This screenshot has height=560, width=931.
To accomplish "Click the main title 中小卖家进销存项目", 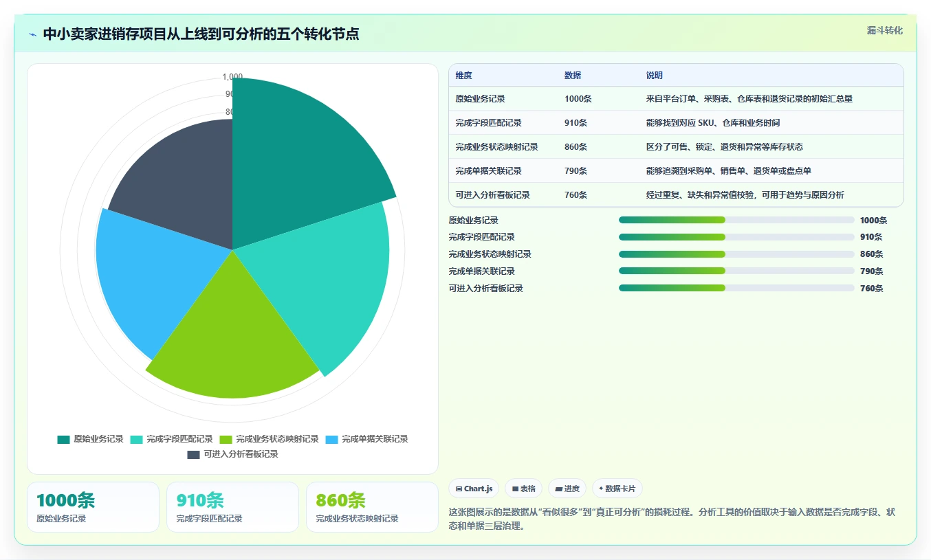I will tap(201, 34).
